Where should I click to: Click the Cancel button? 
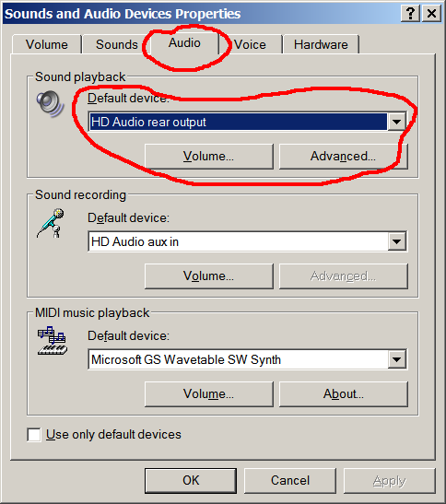point(290,481)
